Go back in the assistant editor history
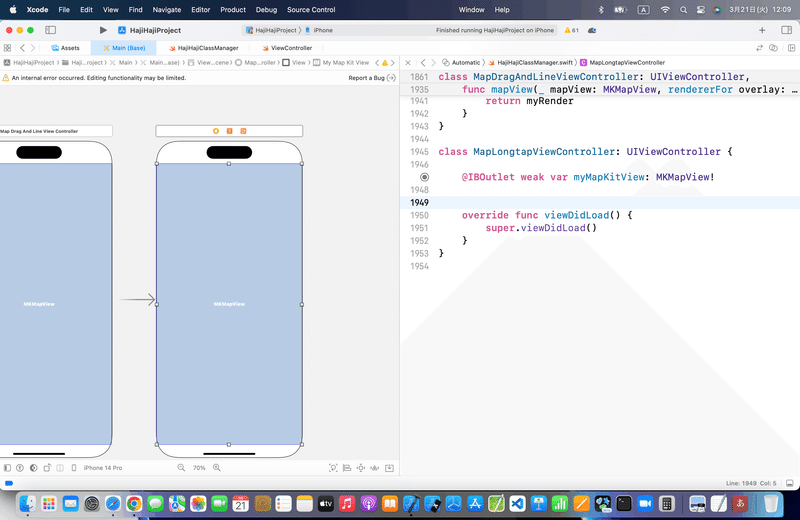800x520 pixels. (423, 63)
